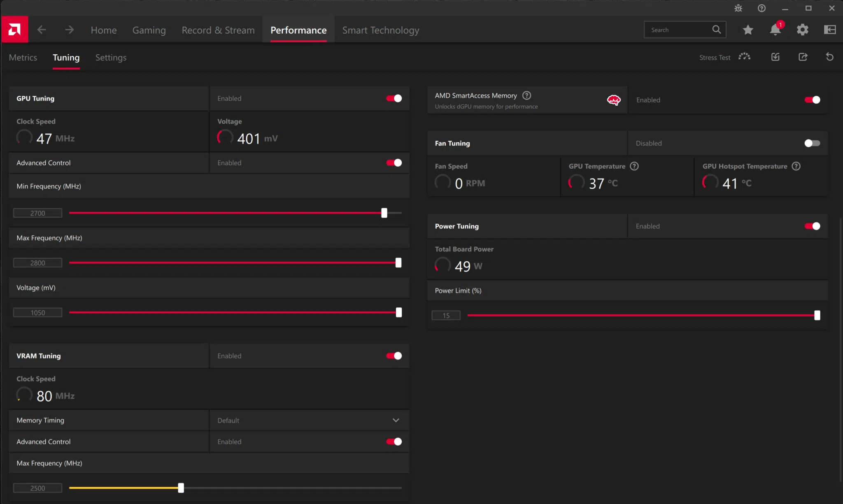Click the 'Fan Tuning' heading text
Image resolution: width=843 pixels, height=504 pixels.
pyautogui.click(x=452, y=143)
